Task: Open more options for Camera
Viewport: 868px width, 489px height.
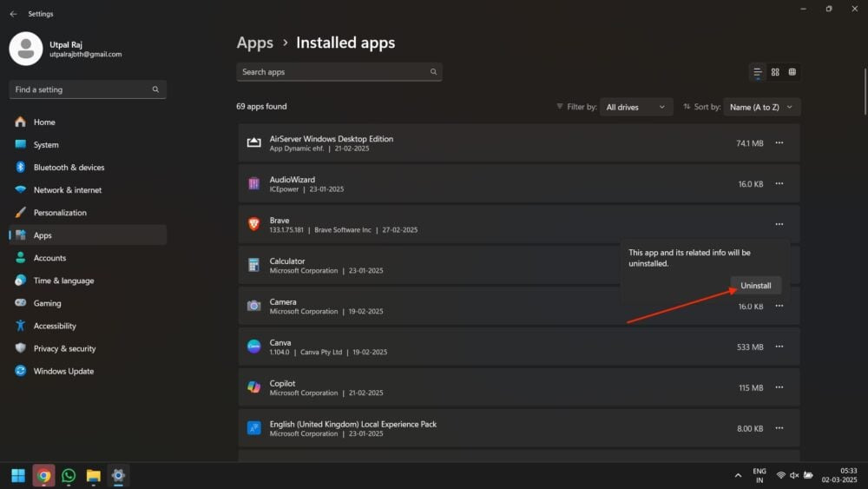Action: click(779, 306)
